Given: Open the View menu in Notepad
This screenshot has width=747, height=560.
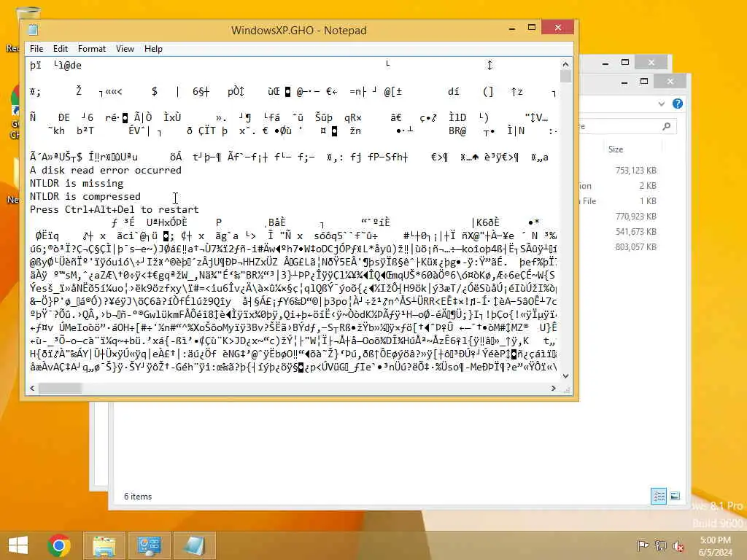Looking at the screenshot, I should [x=125, y=49].
